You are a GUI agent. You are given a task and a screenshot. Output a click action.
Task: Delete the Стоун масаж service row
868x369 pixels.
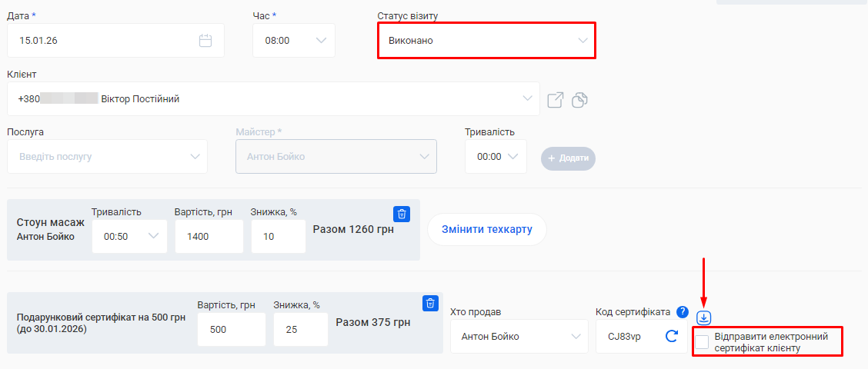402,214
